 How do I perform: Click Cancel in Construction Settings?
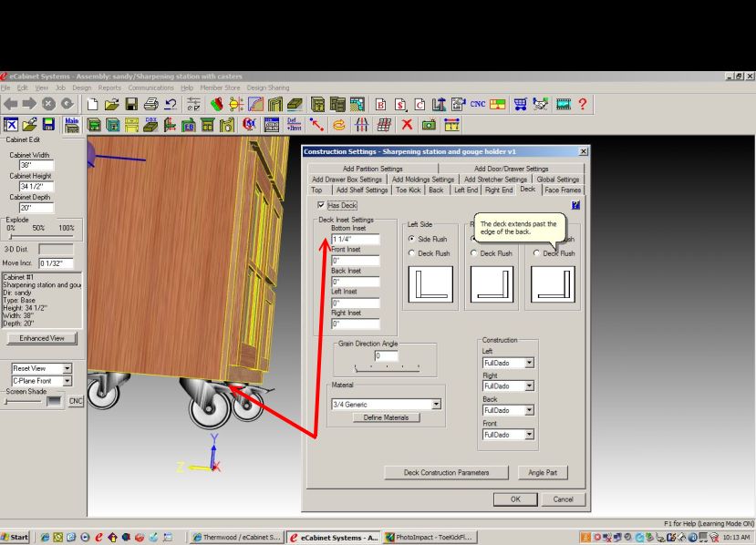pos(563,499)
